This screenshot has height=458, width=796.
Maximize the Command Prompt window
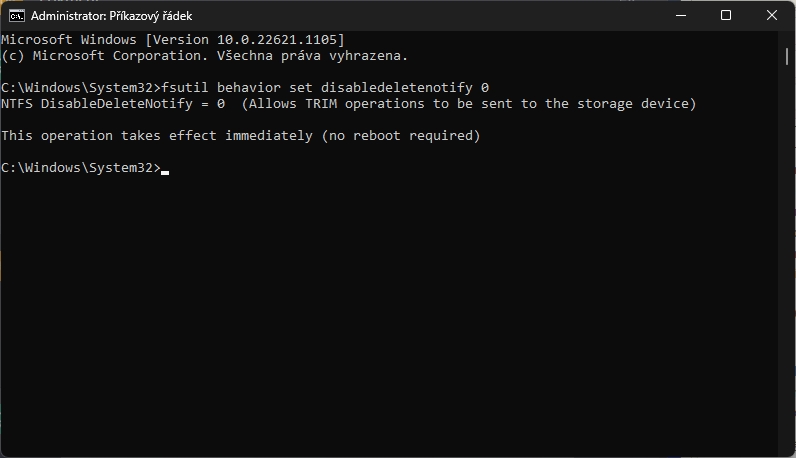coord(726,16)
